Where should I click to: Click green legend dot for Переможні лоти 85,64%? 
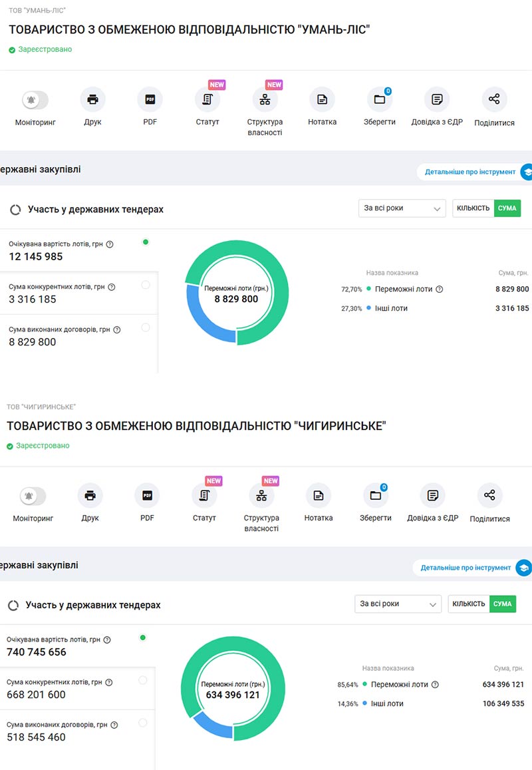tap(364, 684)
